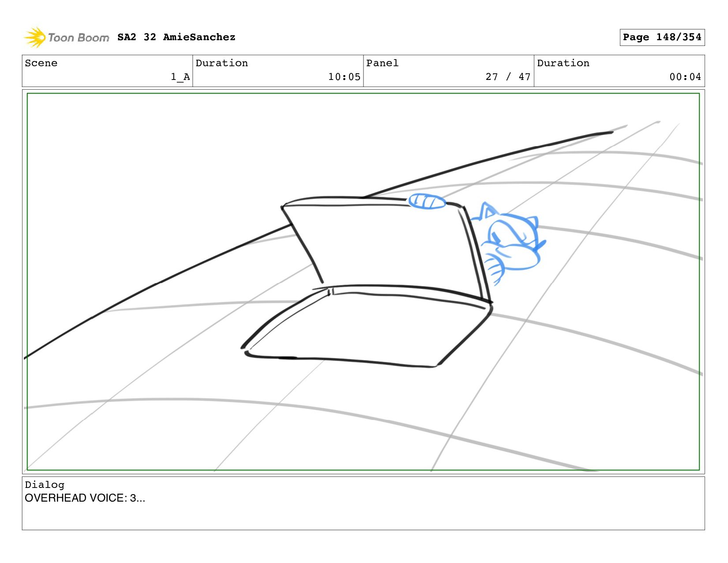Click the 'Panel' header label
Image resolution: width=728 pixels, height=563 pixels.
[383, 63]
